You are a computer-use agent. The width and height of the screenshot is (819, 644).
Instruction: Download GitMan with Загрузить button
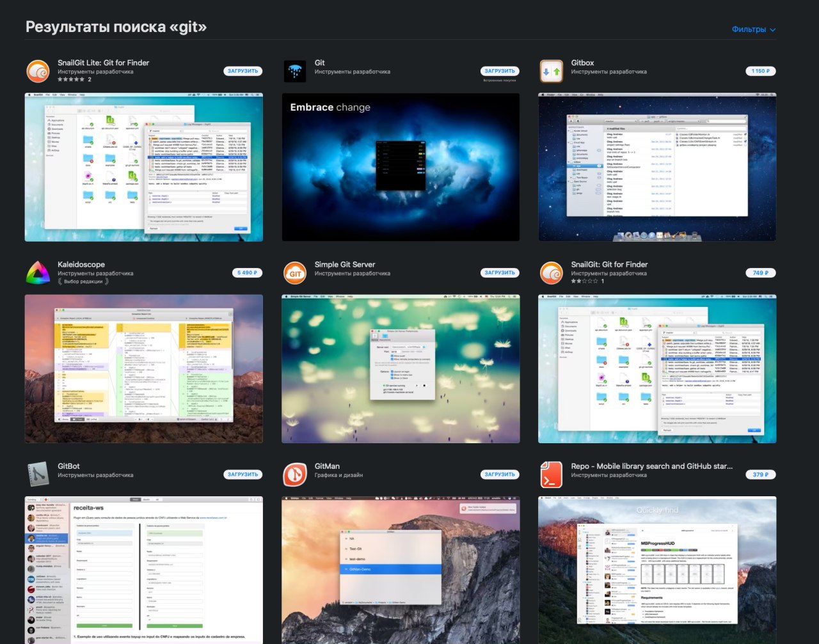tap(500, 475)
